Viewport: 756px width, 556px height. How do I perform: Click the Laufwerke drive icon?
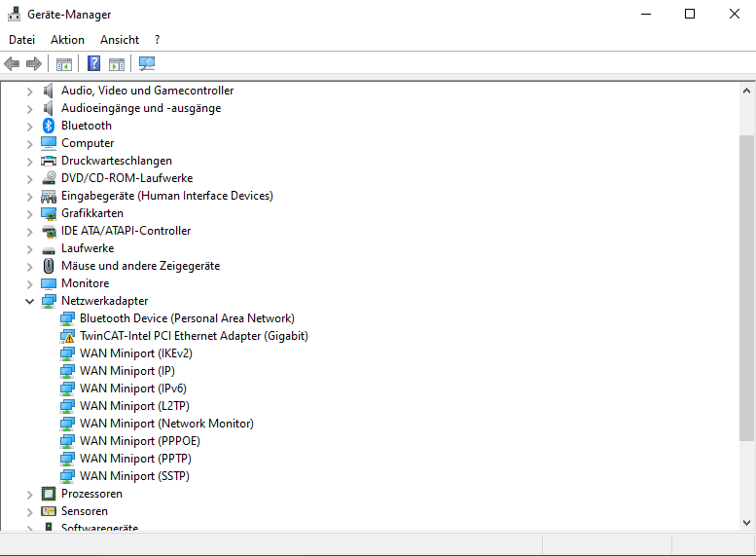pyautogui.click(x=49, y=250)
